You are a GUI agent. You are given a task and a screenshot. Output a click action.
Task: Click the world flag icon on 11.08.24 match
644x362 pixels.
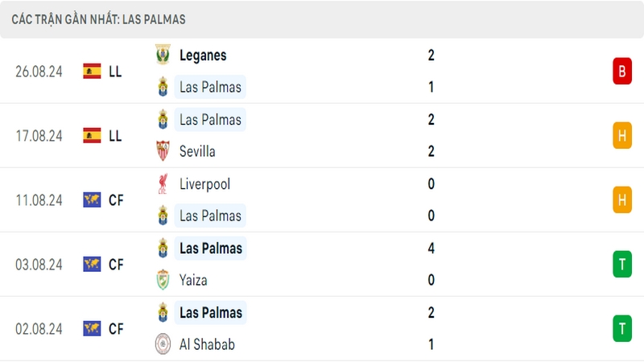pyautogui.click(x=92, y=200)
